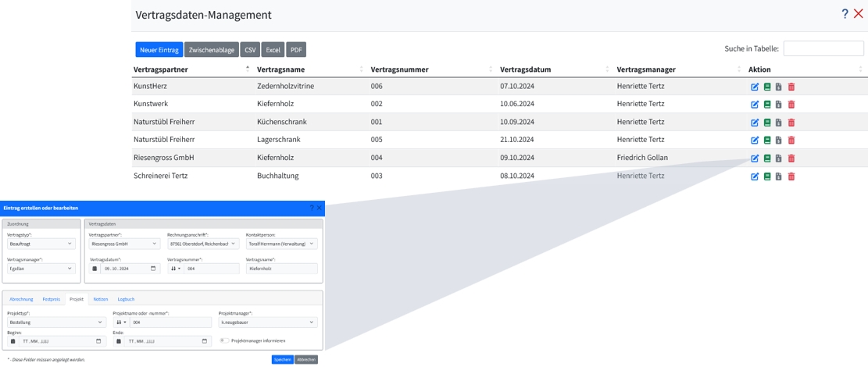This screenshot has height=367, width=868.
Task: Delete the Kunstwerk contract row
Action: click(x=791, y=105)
